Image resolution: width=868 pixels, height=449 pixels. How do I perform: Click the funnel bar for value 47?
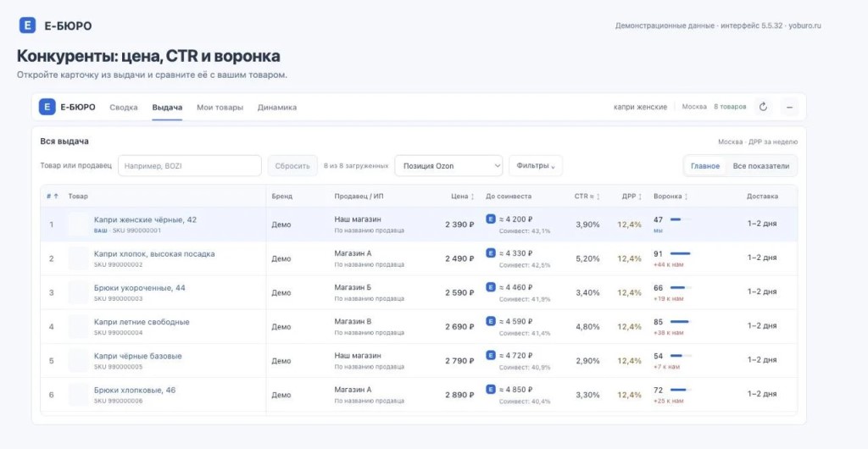tap(681, 219)
